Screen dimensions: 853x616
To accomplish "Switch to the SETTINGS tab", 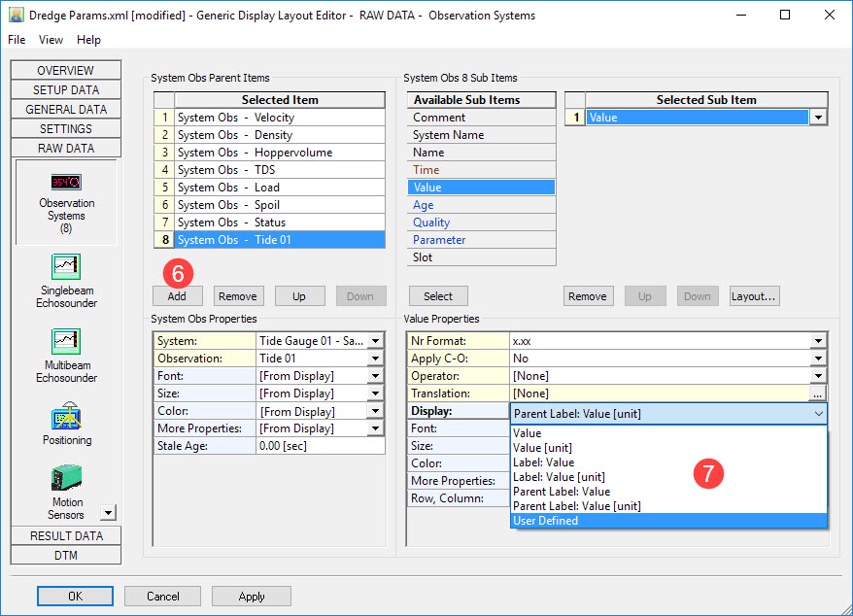I will [x=66, y=128].
